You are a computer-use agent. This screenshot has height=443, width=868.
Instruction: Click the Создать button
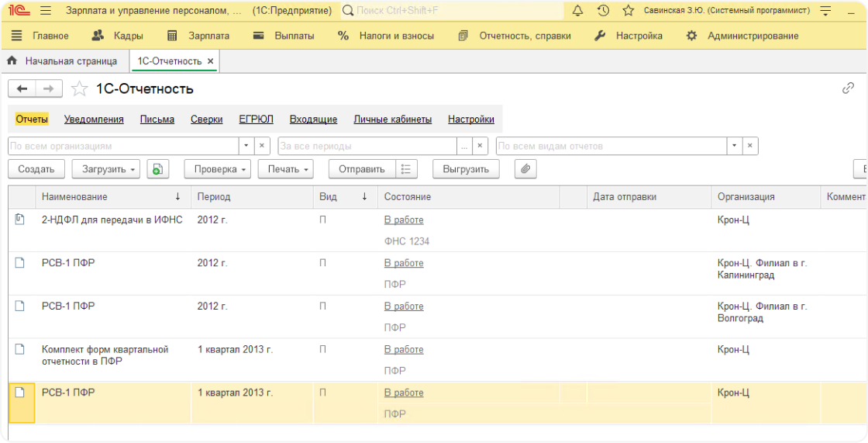click(36, 169)
